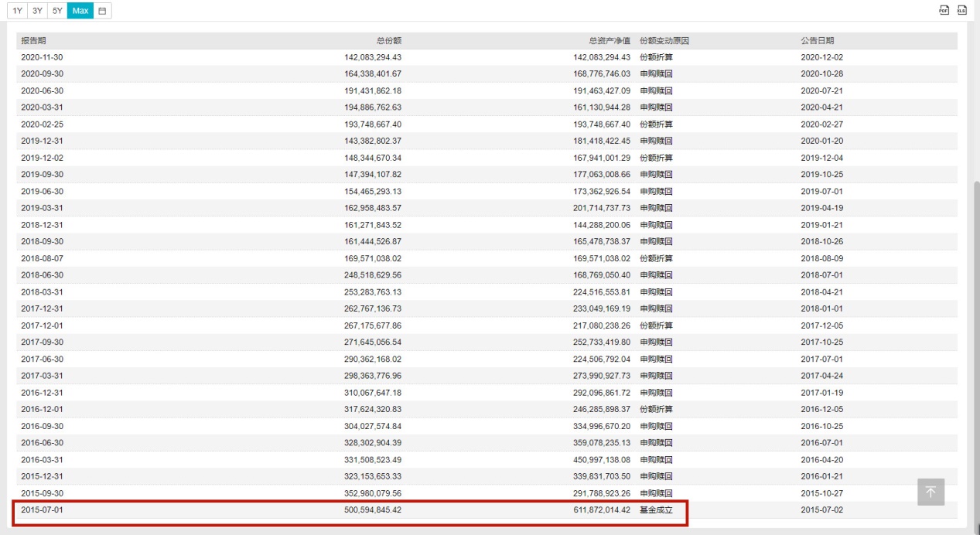Click announcement date 2020-02-27
This screenshot has height=535, width=980.
[821, 124]
